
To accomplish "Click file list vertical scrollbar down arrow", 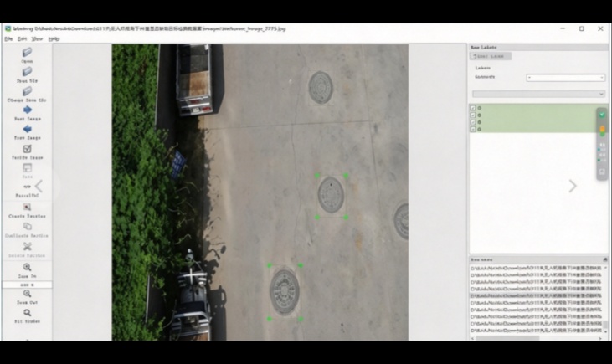I will [x=606, y=331].
